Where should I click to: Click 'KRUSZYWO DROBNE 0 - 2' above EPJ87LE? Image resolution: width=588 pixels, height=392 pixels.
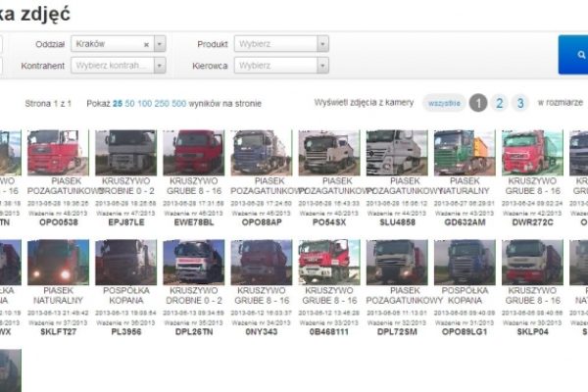126,186
